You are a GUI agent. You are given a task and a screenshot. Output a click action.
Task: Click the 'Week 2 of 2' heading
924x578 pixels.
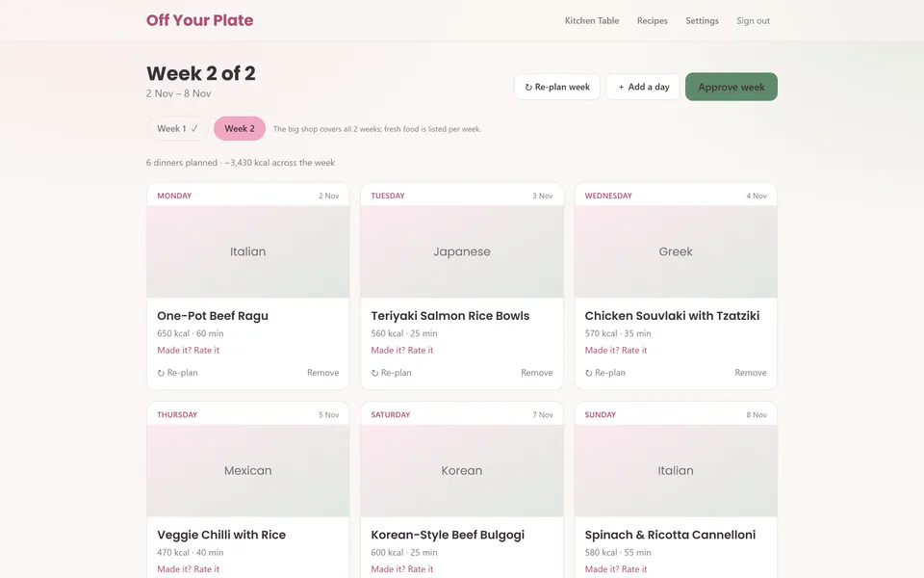(x=201, y=74)
